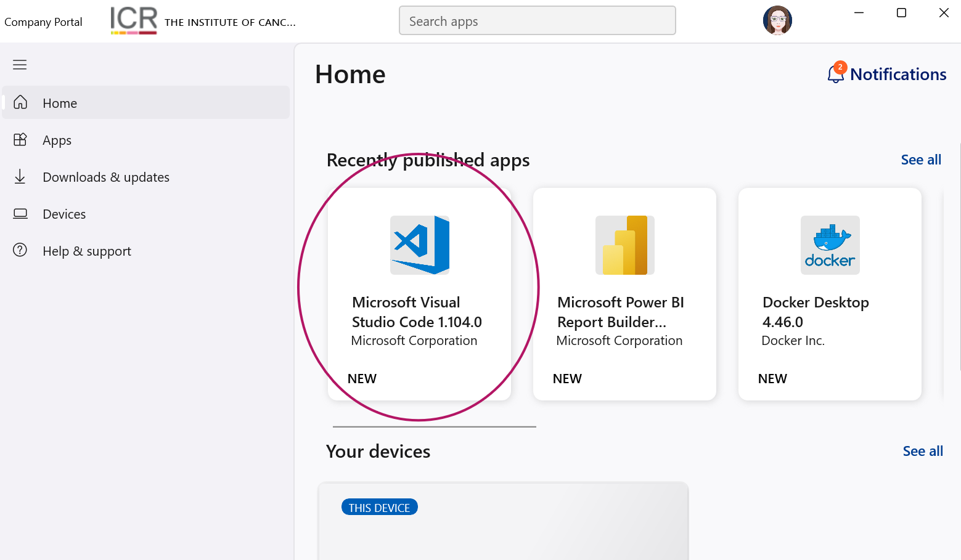
Task: Click the Power BI Report Builder icon
Action: tap(625, 245)
